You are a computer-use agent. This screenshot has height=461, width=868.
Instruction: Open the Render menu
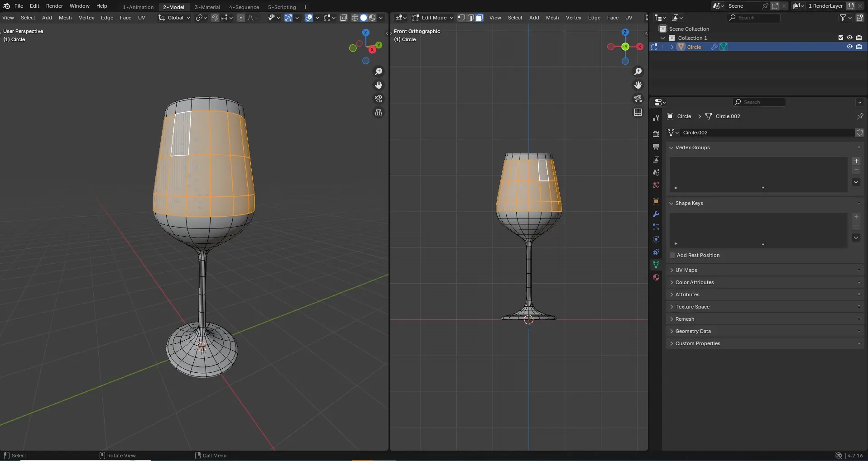pyautogui.click(x=54, y=6)
